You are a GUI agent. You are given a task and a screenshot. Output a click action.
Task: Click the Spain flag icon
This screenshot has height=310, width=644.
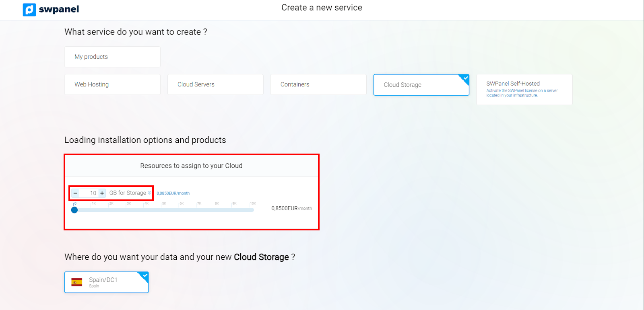coord(76,282)
